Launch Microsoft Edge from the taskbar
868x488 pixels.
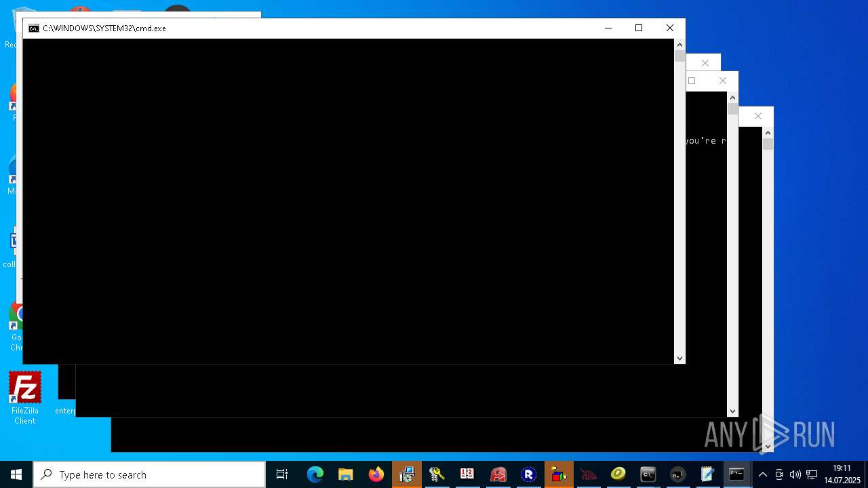tap(315, 474)
